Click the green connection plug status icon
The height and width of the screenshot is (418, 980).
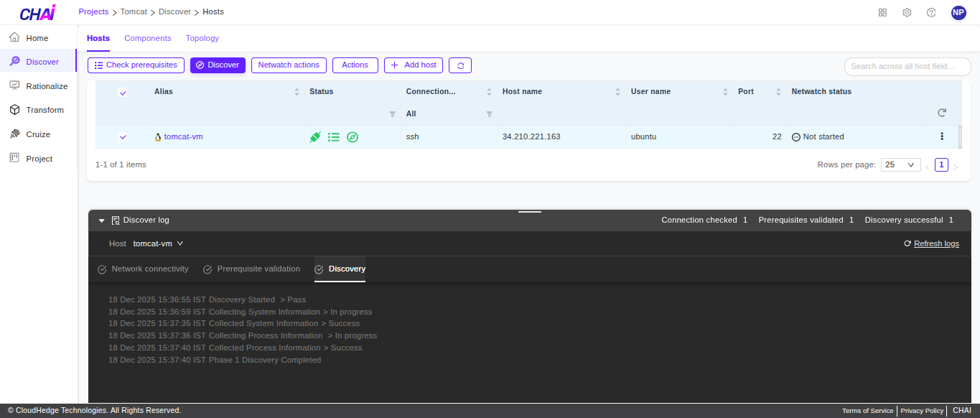pos(314,136)
